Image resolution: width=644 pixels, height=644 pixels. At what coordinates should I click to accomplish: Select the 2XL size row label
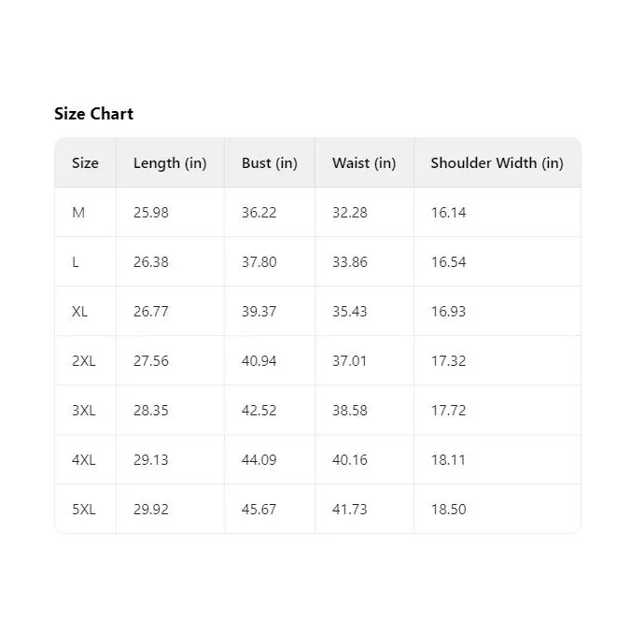point(84,361)
